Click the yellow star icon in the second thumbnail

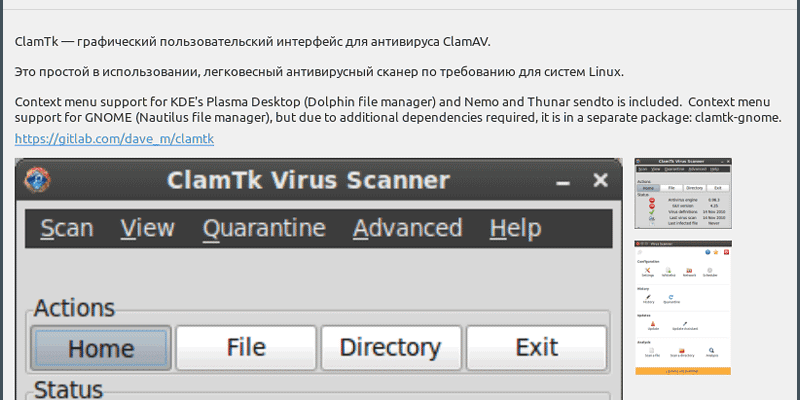coord(716,252)
